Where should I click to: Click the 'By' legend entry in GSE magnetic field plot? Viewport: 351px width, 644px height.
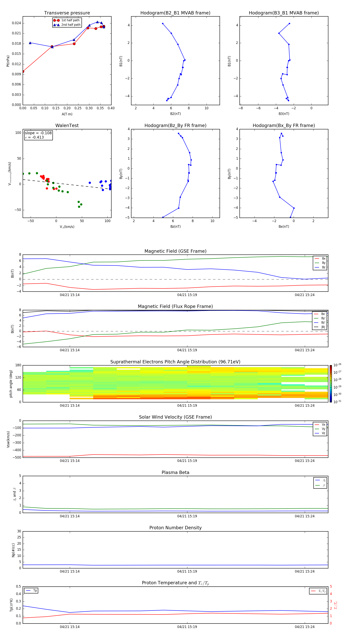pos(320,263)
